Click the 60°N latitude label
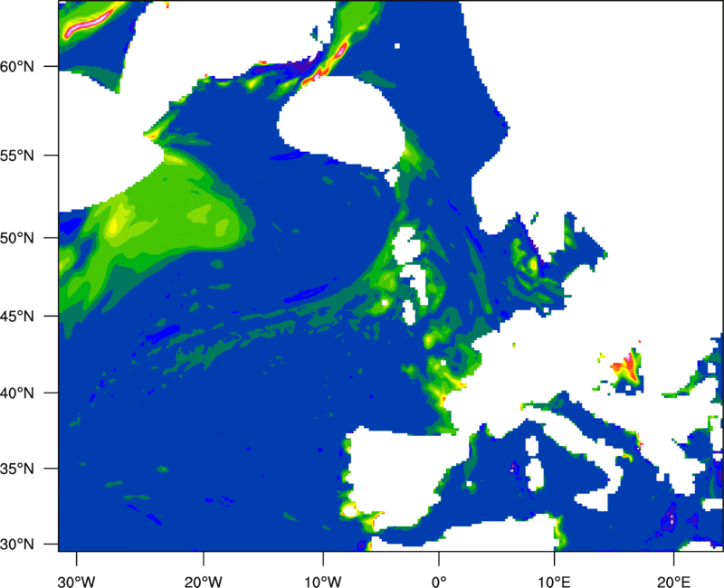The height and width of the screenshot is (588, 724). point(17,66)
